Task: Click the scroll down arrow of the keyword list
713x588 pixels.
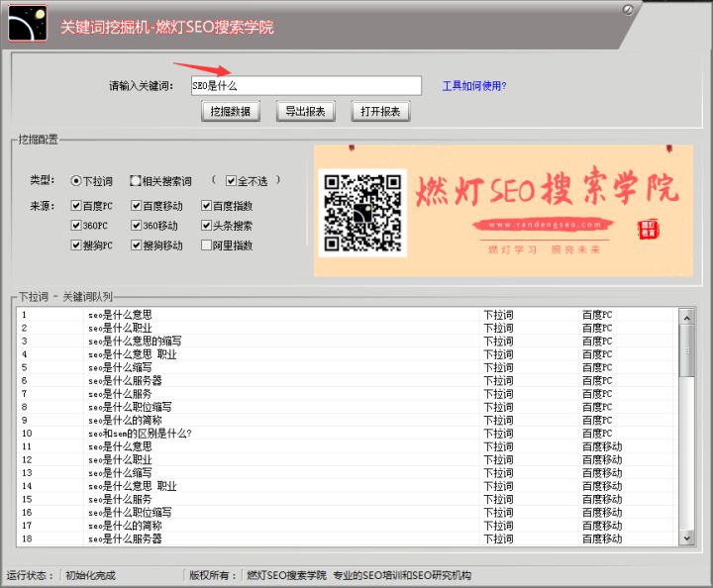Action: [686, 537]
